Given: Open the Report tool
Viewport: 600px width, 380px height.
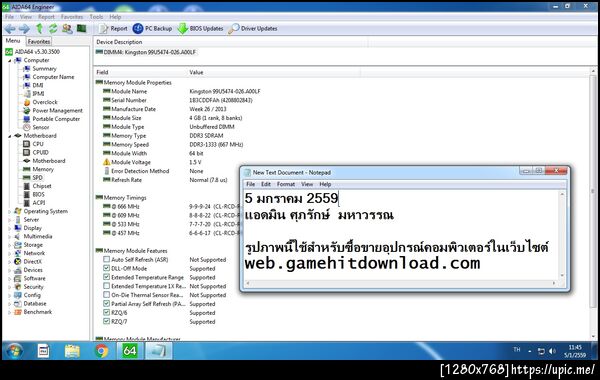Looking at the screenshot, I should pos(113,28).
